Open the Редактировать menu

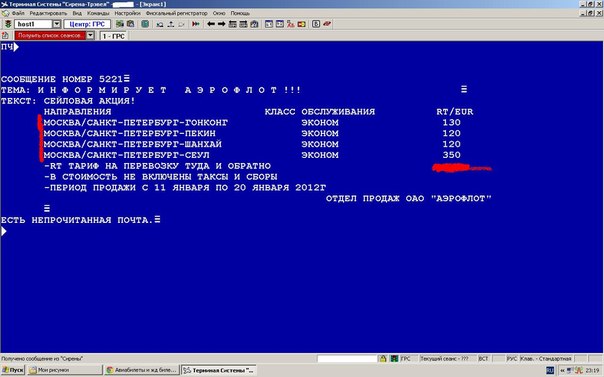48,13
